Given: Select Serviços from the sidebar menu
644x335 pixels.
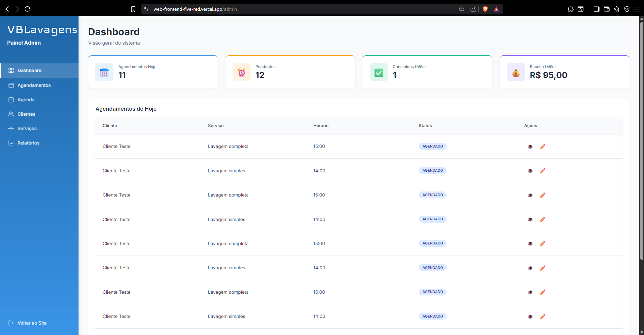Looking at the screenshot, I should click(27, 128).
